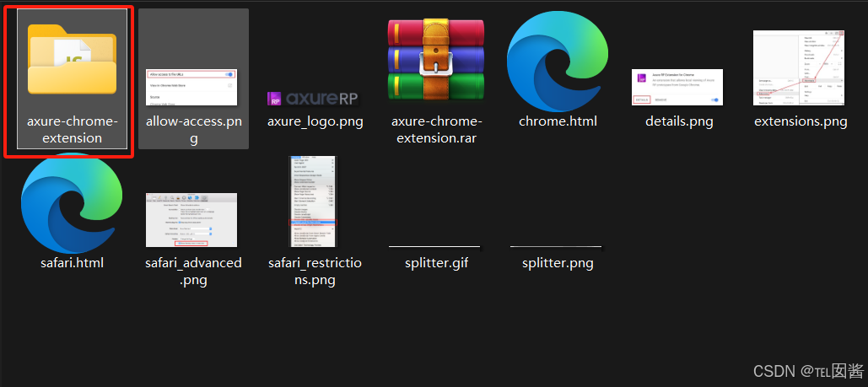Image resolution: width=868 pixels, height=387 pixels.
Task: Select the allow-access.png thumbnail
Action: (x=191, y=87)
